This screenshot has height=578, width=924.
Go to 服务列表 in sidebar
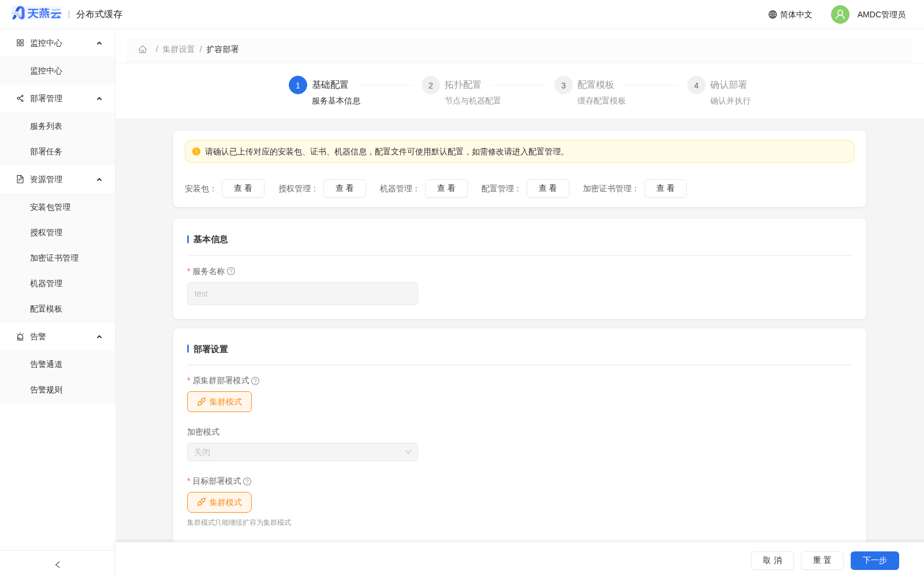[58, 126]
